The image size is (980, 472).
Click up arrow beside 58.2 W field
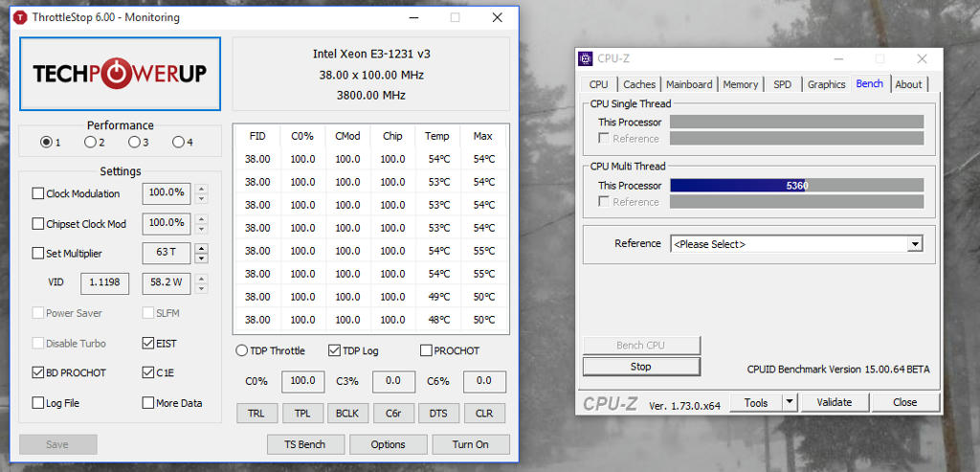(x=201, y=279)
